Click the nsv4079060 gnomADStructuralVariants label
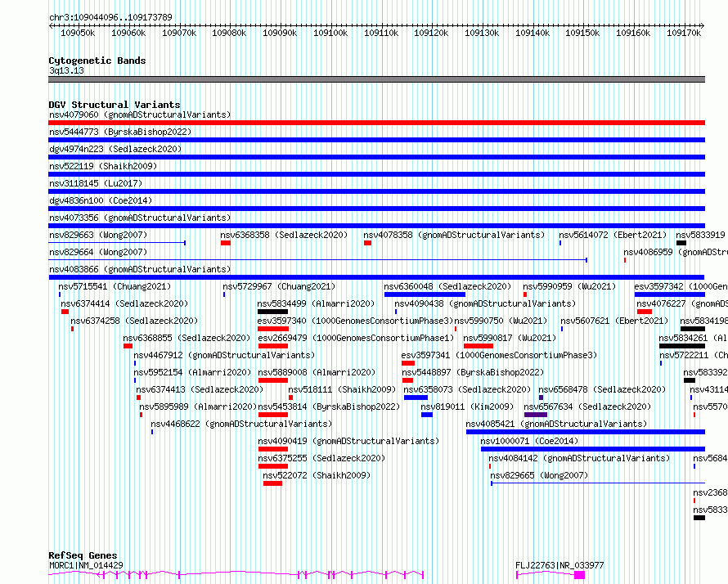 (140, 115)
